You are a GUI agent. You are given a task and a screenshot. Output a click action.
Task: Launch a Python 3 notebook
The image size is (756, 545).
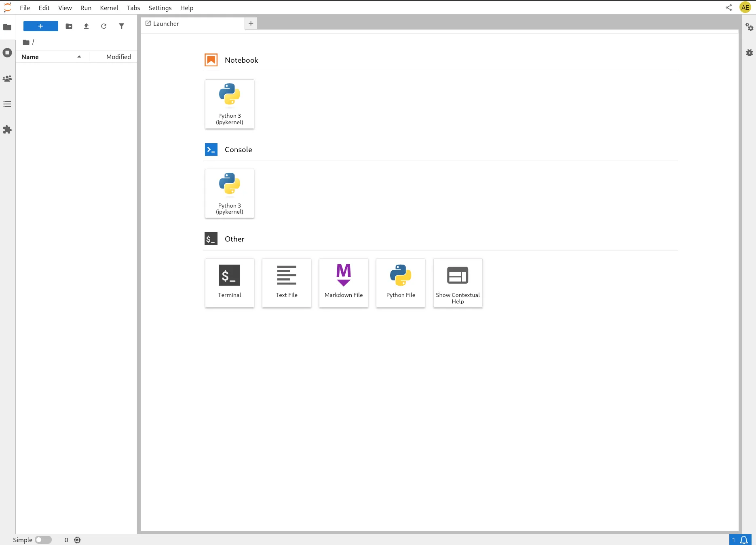point(229,104)
